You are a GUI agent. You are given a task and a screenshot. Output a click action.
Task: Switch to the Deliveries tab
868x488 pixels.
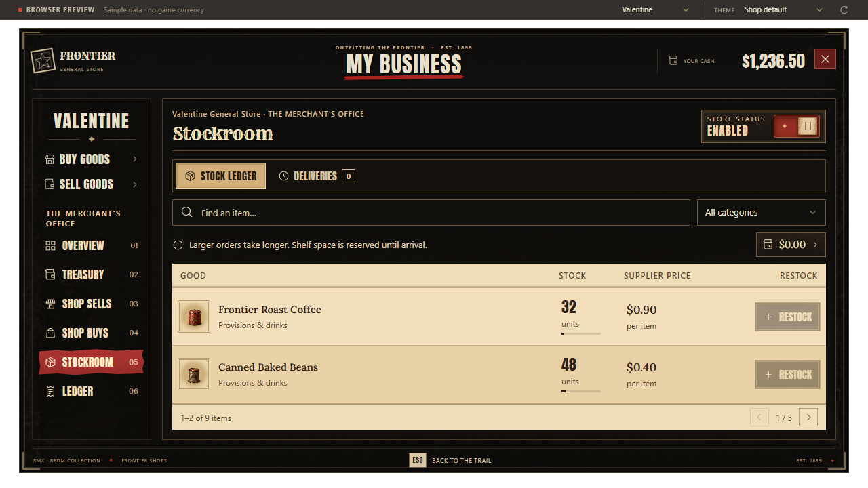point(317,176)
